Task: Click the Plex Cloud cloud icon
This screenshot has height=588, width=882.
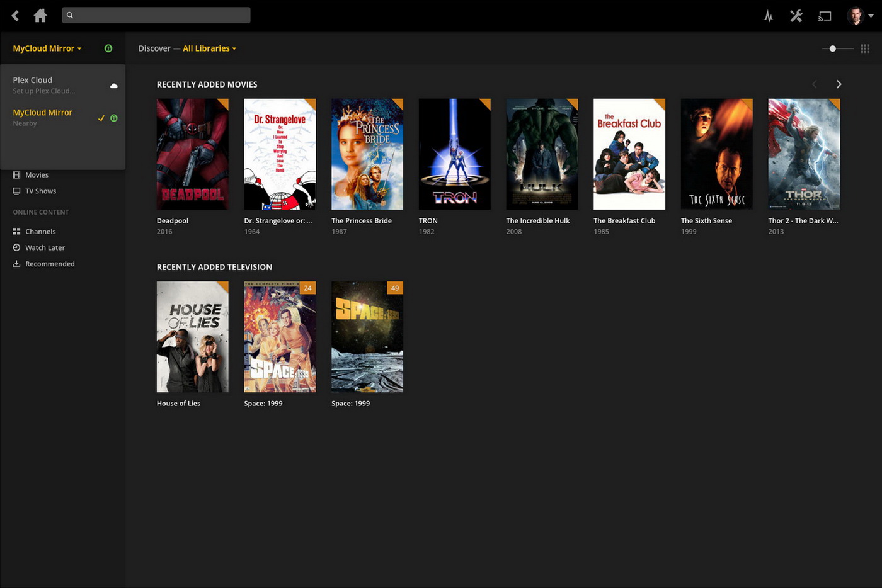Action: 114,86
